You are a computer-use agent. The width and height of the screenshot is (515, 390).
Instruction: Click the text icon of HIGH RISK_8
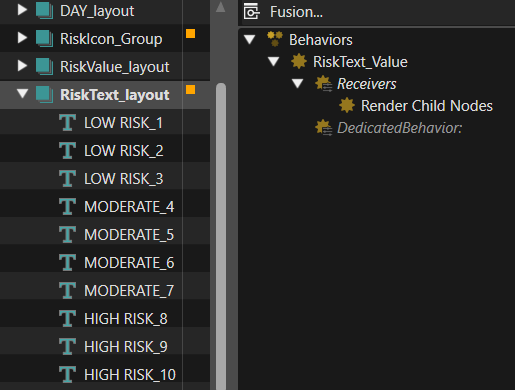tap(68, 319)
